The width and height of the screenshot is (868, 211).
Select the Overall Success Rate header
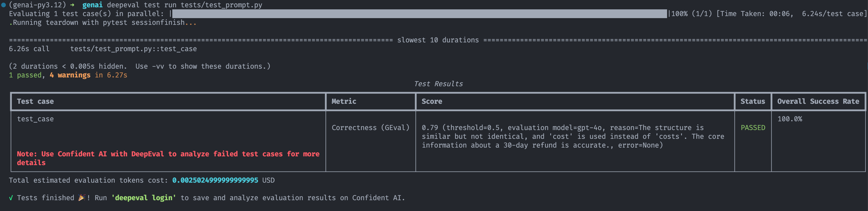pyautogui.click(x=818, y=101)
